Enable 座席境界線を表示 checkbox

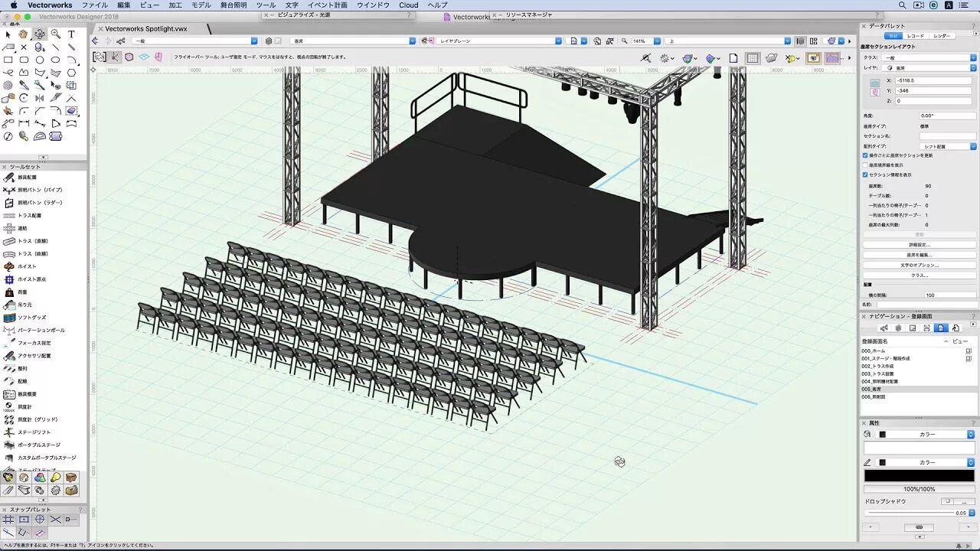click(866, 165)
